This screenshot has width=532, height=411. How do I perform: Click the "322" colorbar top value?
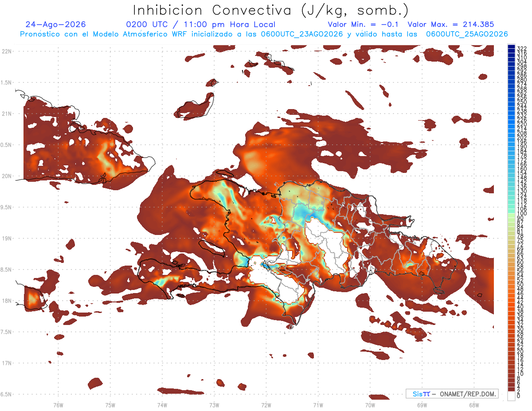(522, 48)
